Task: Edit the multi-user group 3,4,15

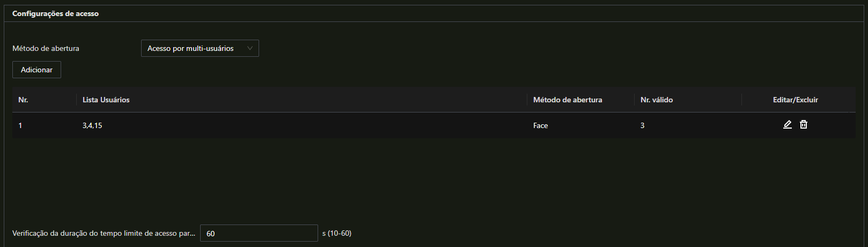Action: (x=787, y=125)
